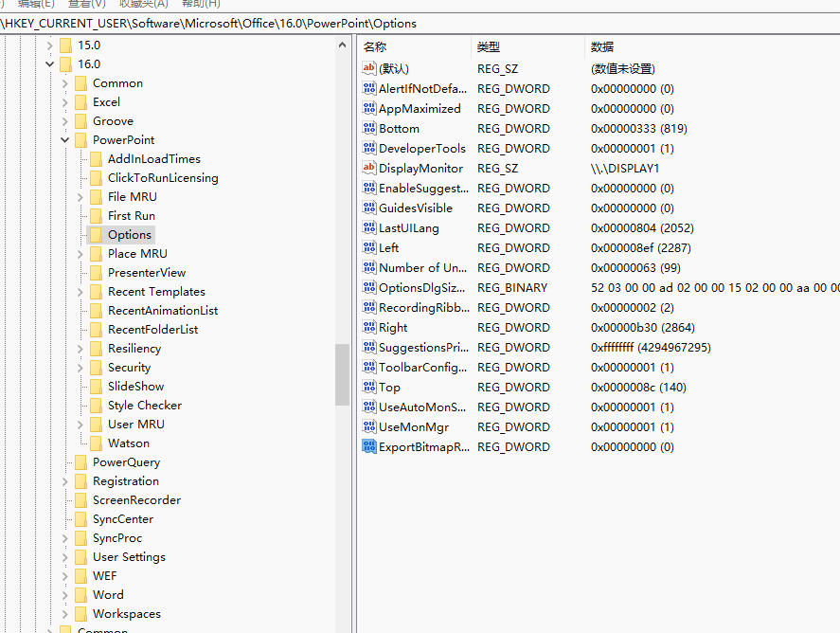Expand the Resiliency key
This screenshot has height=633, width=840.
click(x=80, y=349)
